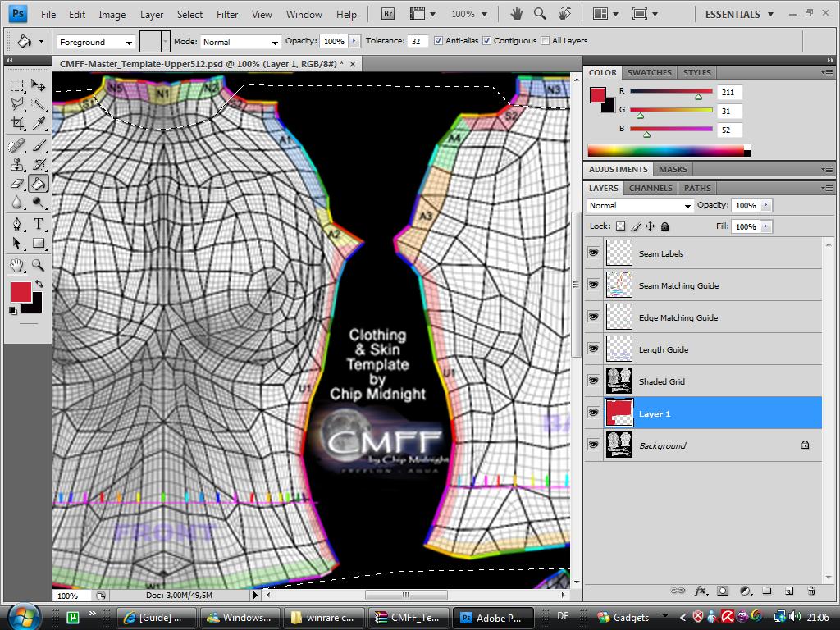Select the Pen tool
Screen dimensions: 840x630
coord(17,224)
